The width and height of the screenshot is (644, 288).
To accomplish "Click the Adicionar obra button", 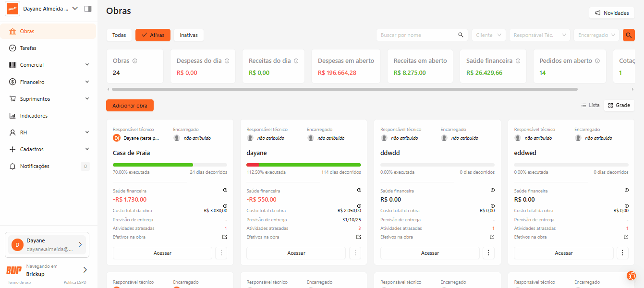I will coord(130,106).
